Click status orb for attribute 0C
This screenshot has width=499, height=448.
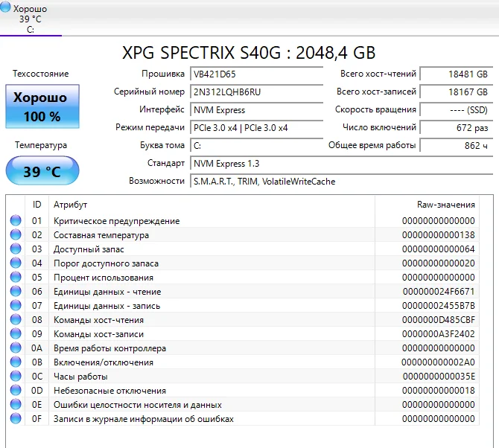(16, 376)
